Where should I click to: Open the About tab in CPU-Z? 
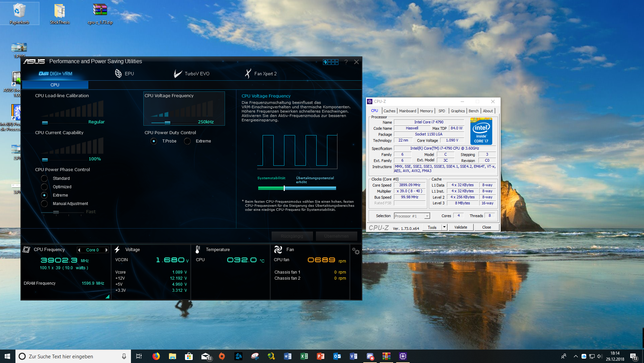coord(488,111)
